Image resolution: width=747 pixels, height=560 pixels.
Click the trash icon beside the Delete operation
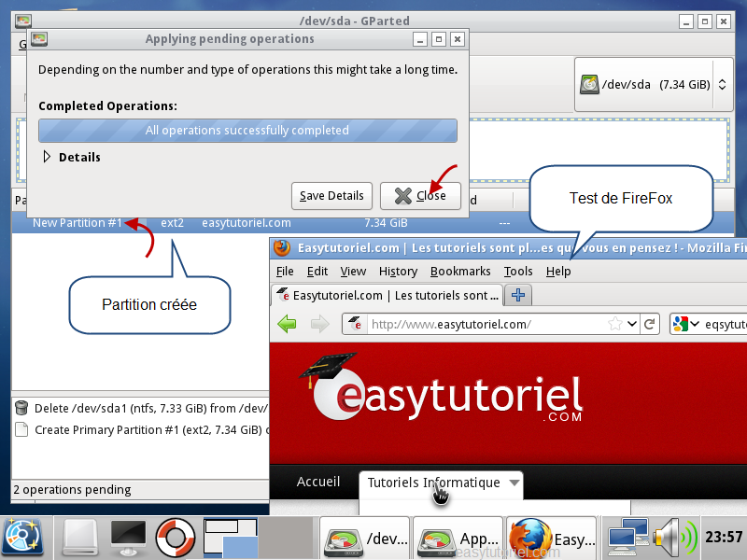(x=21, y=408)
